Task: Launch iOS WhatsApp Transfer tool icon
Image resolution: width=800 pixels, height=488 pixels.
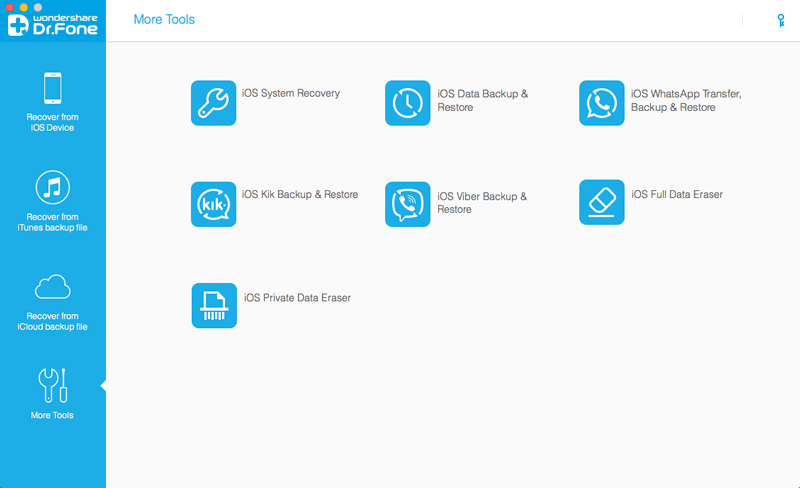Action: pyautogui.click(x=602, y=103)
